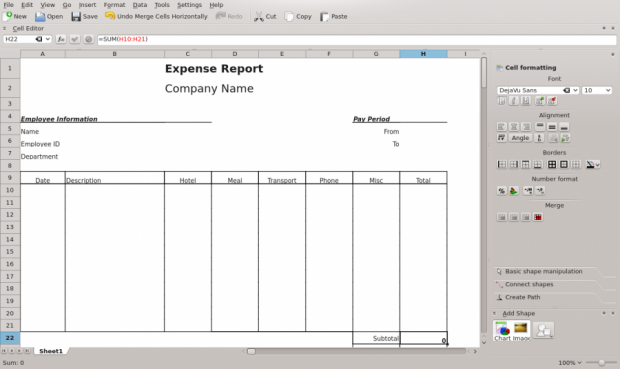Open the Settings menu
This screenshot has width=620, height=369.
[189, 5]
